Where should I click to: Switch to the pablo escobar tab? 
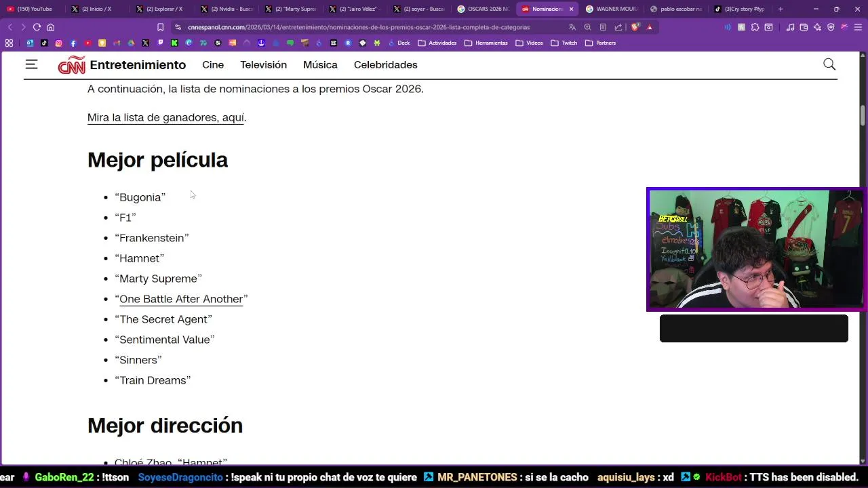click(x=675, y=9)
